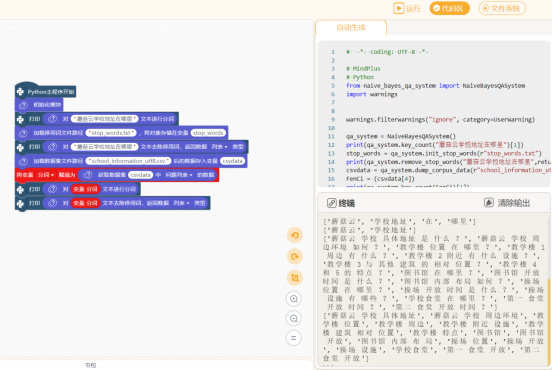Reset workspace zoom with the equals icon
The image size is (552, 370).
pos(294,338)
